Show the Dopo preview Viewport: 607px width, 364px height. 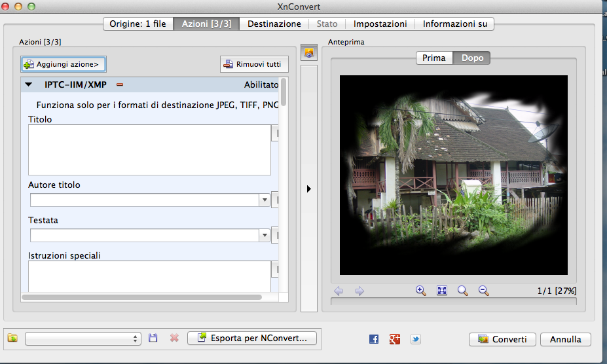click(x=472, y=58)
